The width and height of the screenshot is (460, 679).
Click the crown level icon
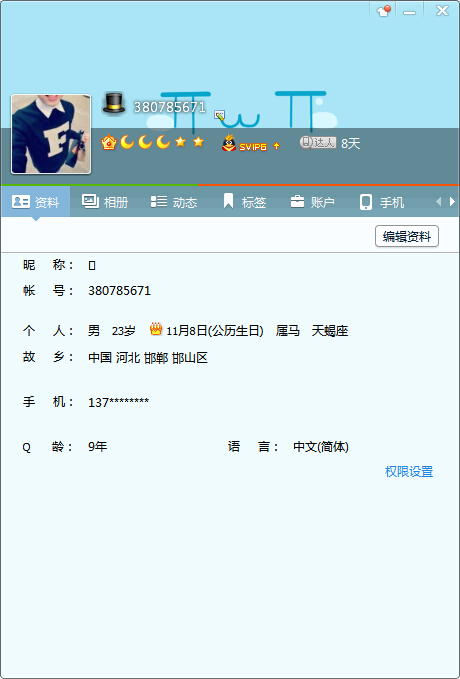[108, 142]
